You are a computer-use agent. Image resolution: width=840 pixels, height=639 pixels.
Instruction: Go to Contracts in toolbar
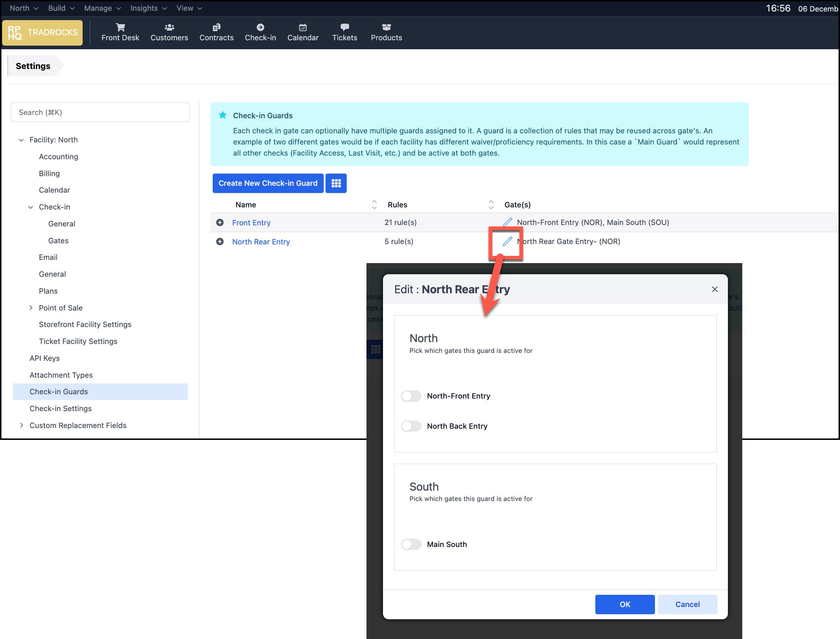pos(216,32)
